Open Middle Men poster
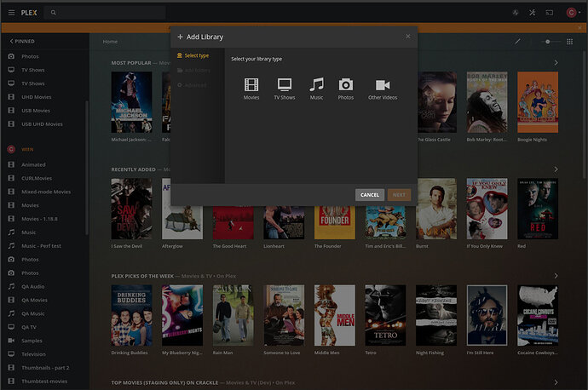 [x=335, y=315]
